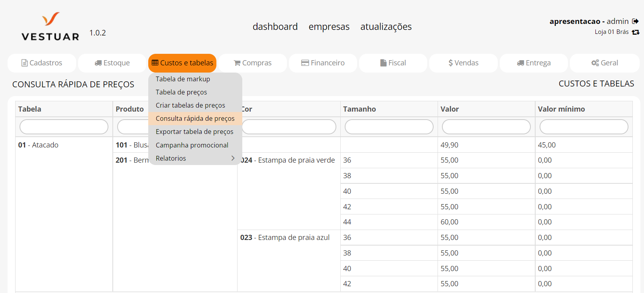Click the 45,00 minimum value cell

tap(584, 145)
